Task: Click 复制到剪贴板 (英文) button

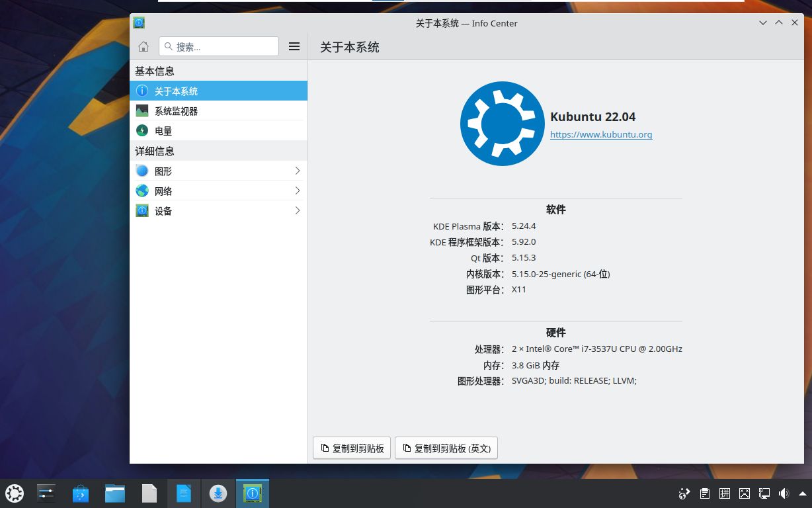Action: click(446, 448)
